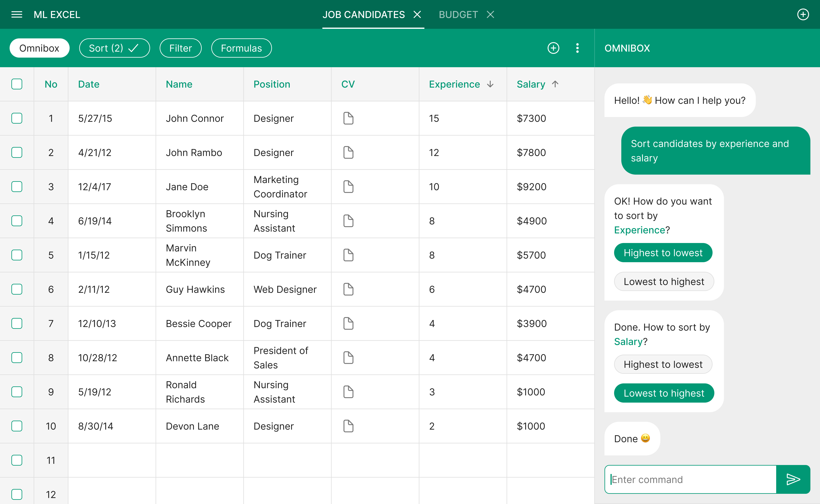The width and height of the screenshot is (820, 504).
Task: Check the row 5 Marvin McKinney checkbox
Action: 17,255
